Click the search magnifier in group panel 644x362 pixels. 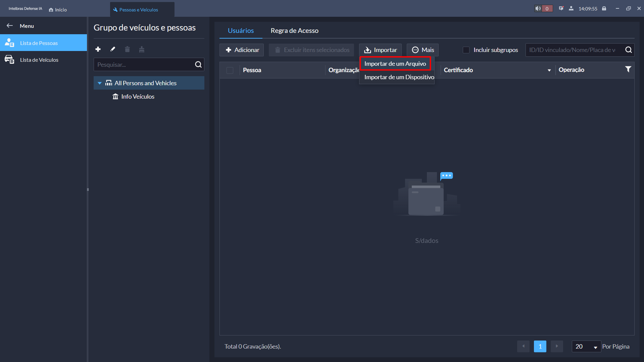198,65
